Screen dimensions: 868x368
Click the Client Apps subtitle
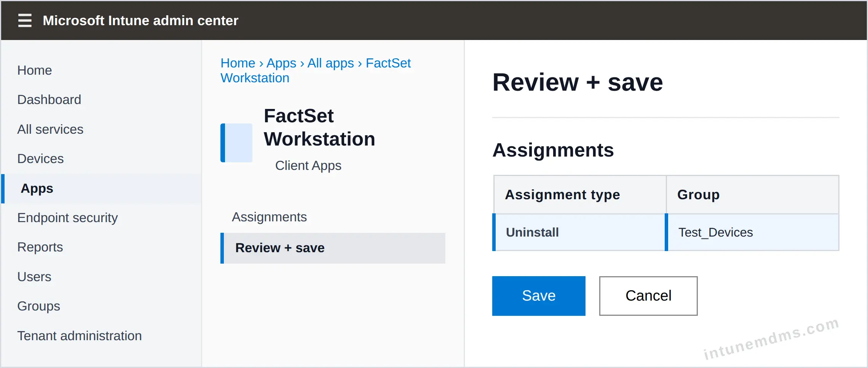coord(308,166)
